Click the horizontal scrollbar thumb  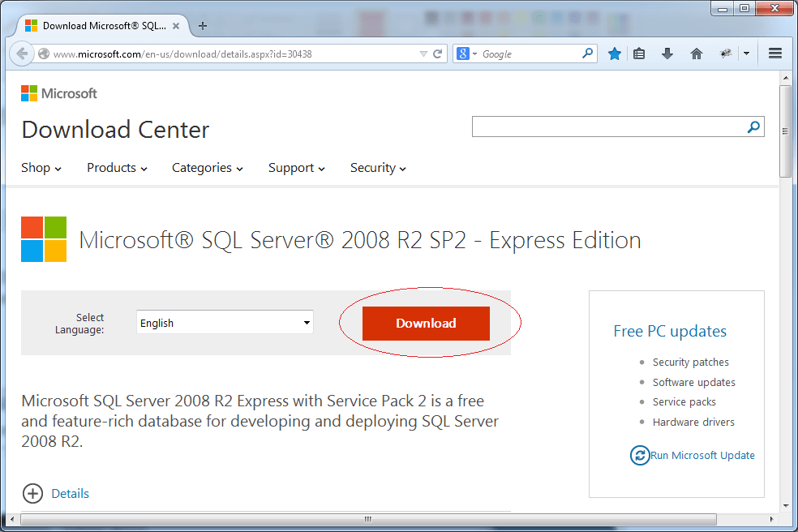[x=368, y=519]
